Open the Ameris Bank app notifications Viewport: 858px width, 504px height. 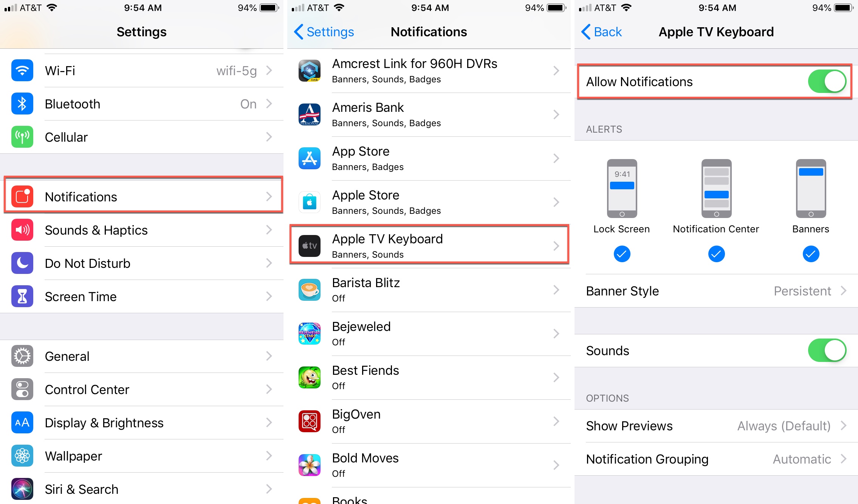pyautogui.click(x=428, y=115)
